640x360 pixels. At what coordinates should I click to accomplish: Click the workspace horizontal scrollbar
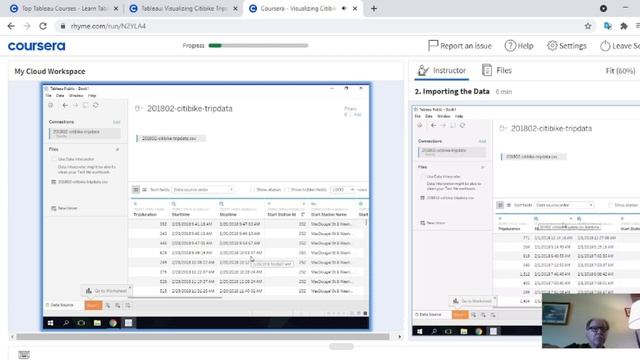(x=202, y=337)
